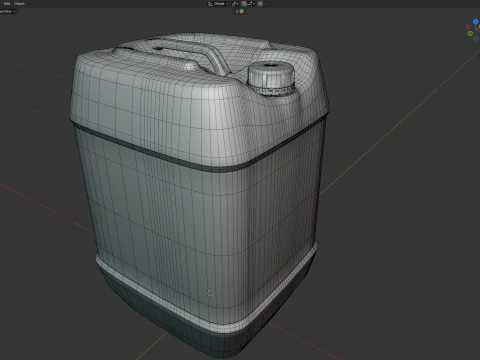480x360 pixels.
Task: Click the jerrycan screw cap
Action: (271, 78)
